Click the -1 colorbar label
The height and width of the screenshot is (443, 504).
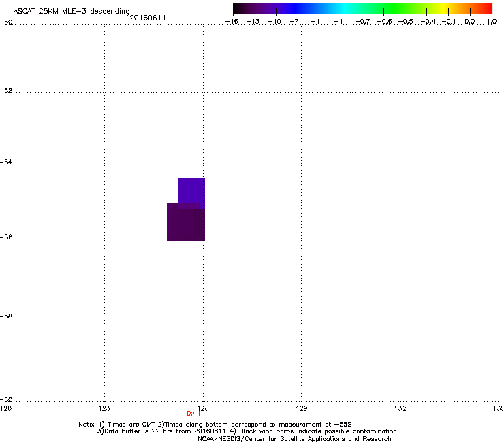point(338,22)
